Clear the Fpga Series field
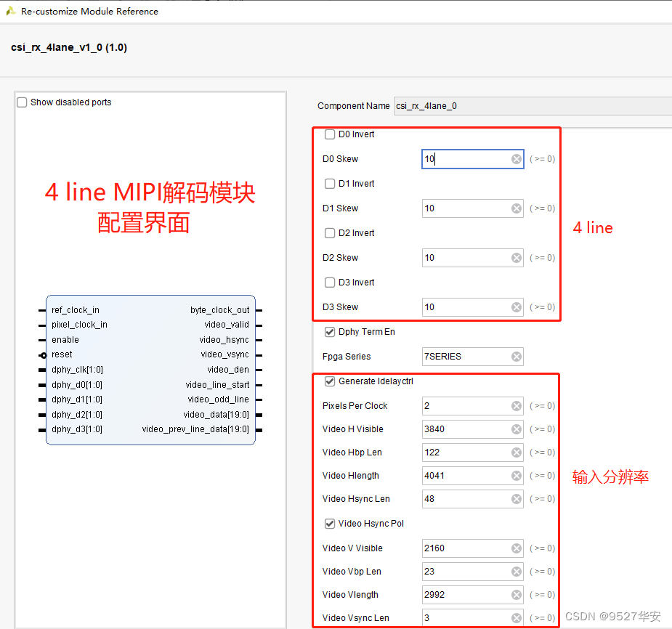This screenshot has width=672, height=629. click(x=517, y=357)
